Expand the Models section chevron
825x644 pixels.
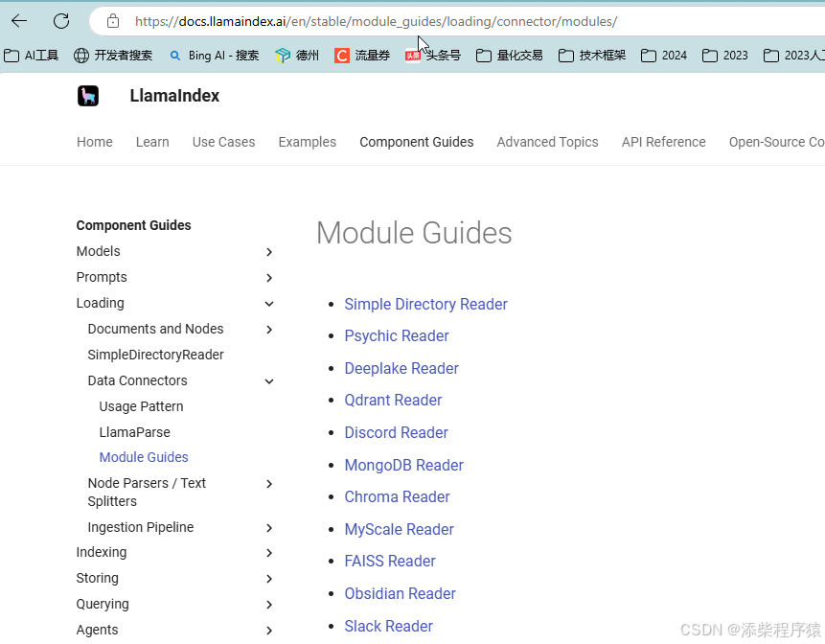click(x=269, y=252)
